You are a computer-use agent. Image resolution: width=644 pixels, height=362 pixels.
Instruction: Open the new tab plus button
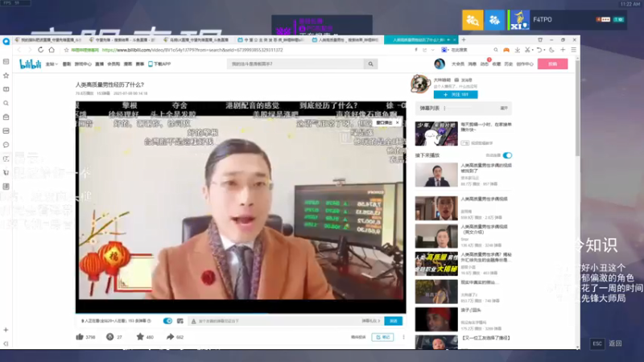tap(464, 39)
